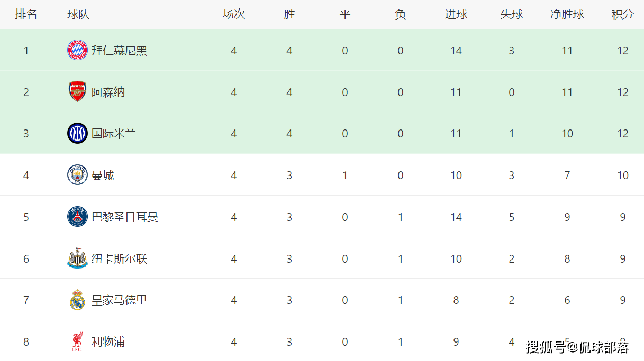Open the 巴黎圣日耳曼 team name link

125,217
